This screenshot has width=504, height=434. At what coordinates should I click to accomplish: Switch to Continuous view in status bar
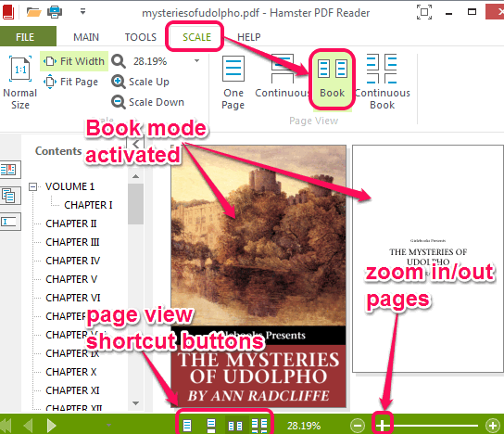point(211,426)
